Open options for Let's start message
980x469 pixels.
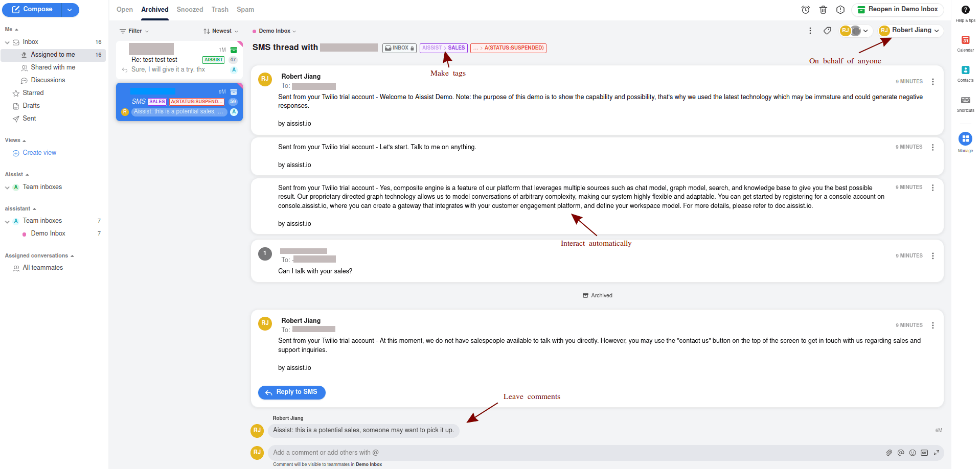pyautogui.click(x=933, y=147)
